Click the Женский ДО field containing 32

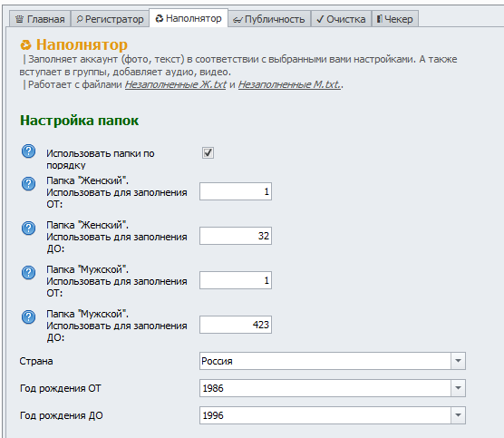[236, 236]
